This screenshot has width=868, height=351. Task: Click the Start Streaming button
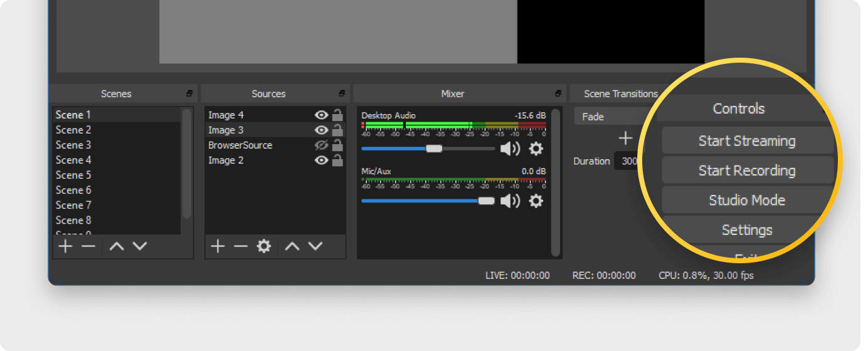(x=747, y=141)
